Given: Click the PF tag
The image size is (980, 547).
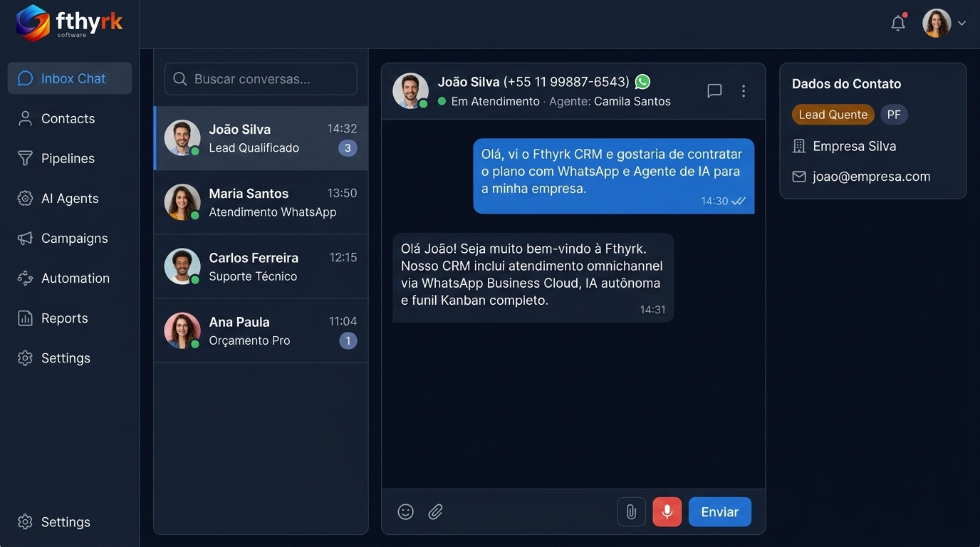Looking at the screenshot, I should tap(894, 115).
